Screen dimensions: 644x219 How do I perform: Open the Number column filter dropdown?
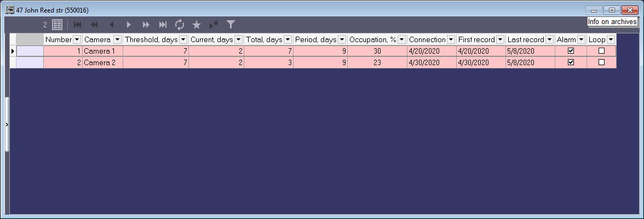77,39
